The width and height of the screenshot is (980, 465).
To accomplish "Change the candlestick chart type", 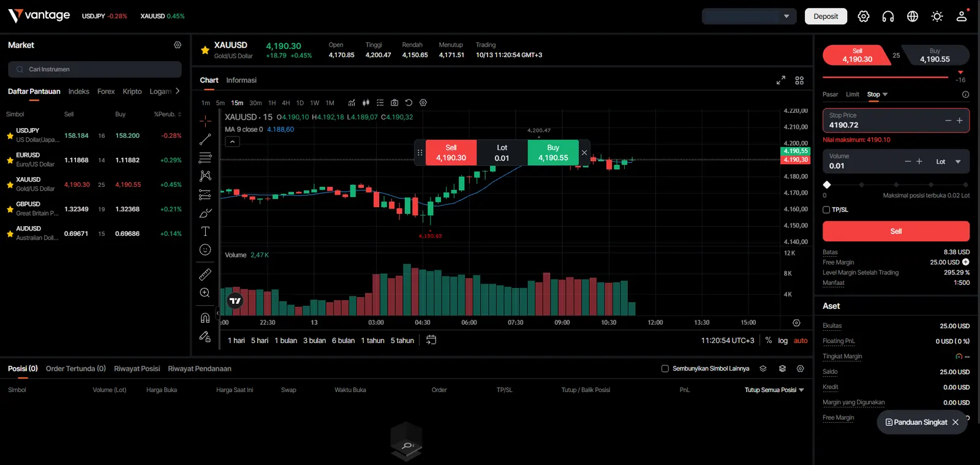I will [366, 103].
